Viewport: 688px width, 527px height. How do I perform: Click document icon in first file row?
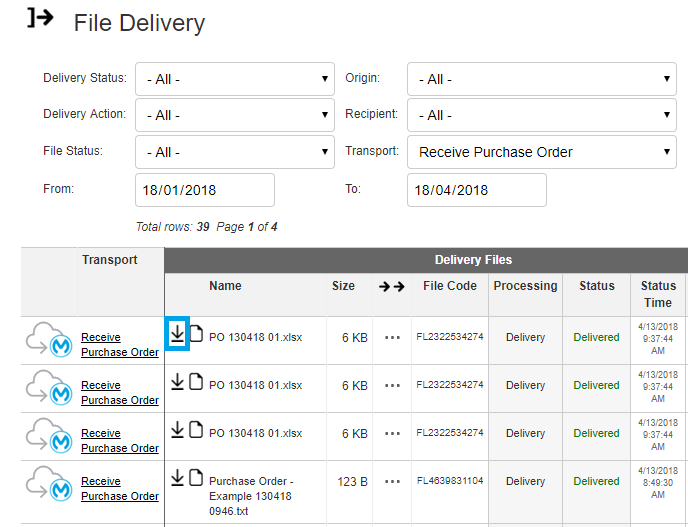[196, 334]
